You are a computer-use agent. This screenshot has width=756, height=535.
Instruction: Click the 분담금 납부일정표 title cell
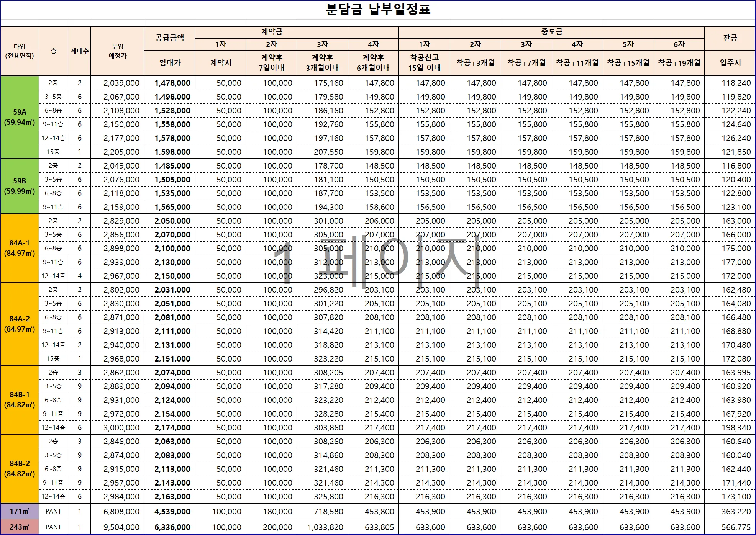tap(378, 10)
